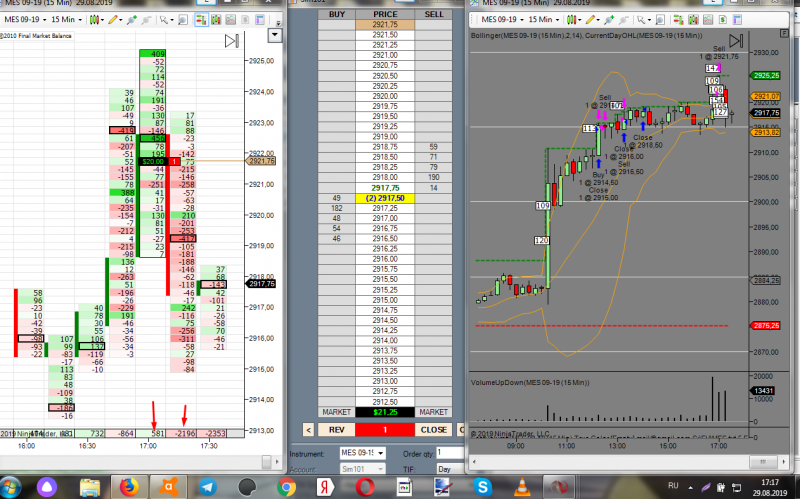
Task: Click yellow (2) 2917,50 price cell
Action: pyautogui.click(x=385, y=198)
